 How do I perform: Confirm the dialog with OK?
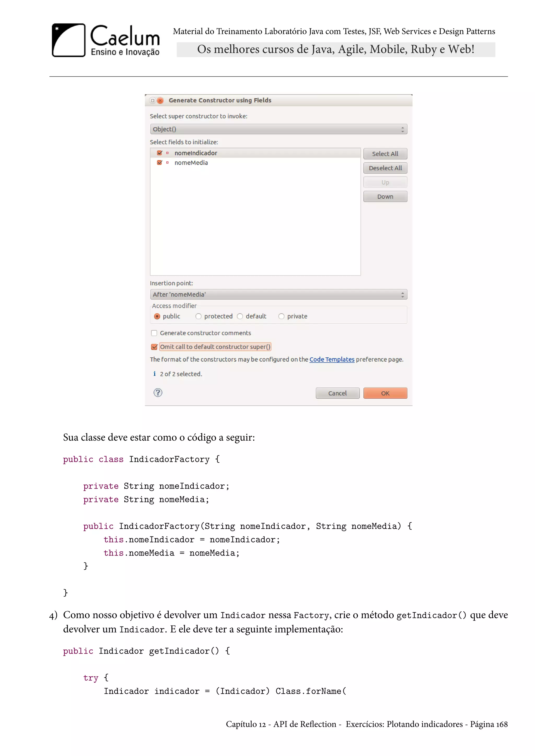point(385,393)
